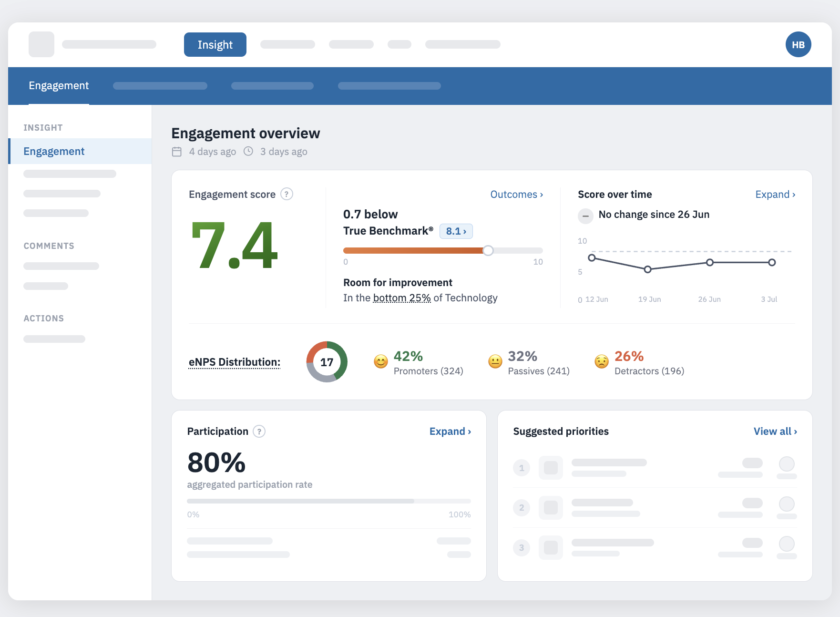The height and width of the screenshot is (617, 840).
Task: Open the 8.1 True Benchmark badge
Action: coord(456,231)
